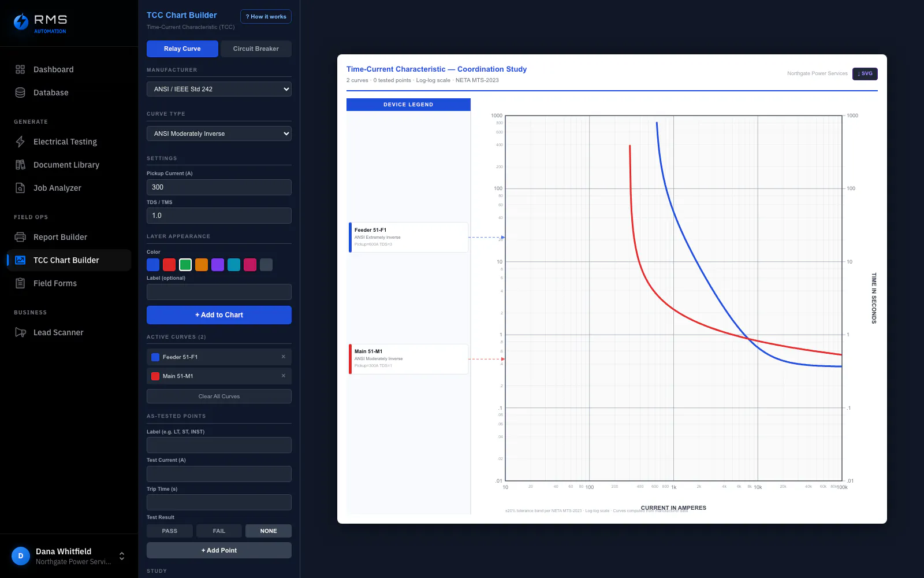Set test result to PASS
This screenshot has width=924, height=578.
coord(170,531)
